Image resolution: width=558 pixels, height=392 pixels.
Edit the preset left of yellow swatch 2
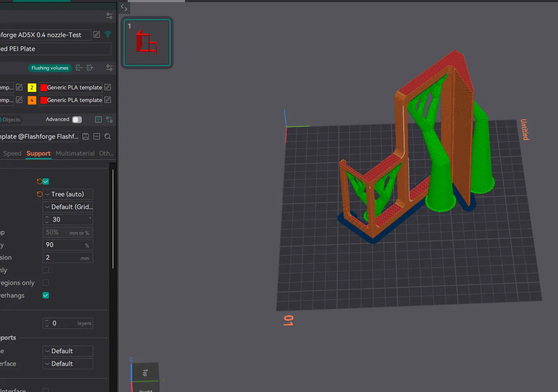point(19,87)
